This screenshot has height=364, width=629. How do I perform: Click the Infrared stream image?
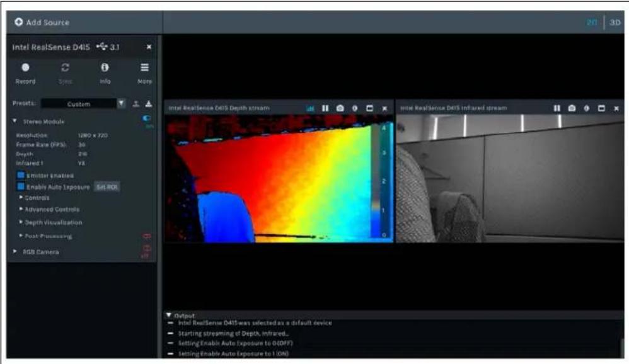(510, 179)
